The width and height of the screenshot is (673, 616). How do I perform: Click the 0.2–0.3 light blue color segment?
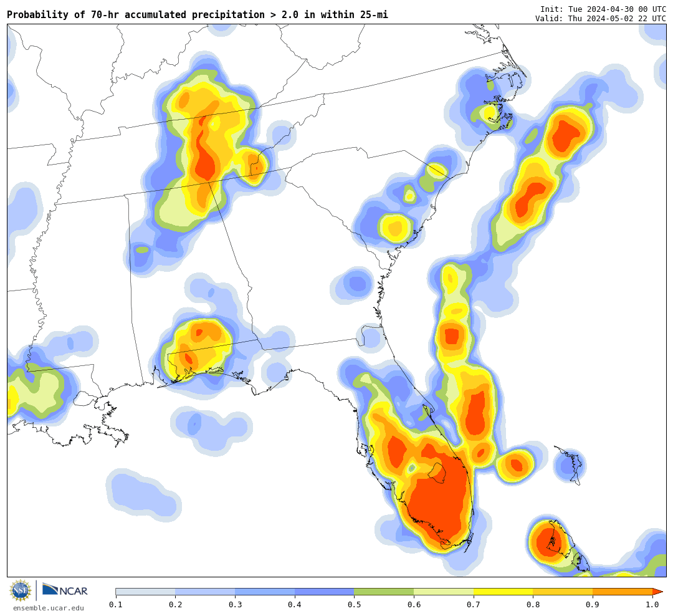(x=205, y=592)
